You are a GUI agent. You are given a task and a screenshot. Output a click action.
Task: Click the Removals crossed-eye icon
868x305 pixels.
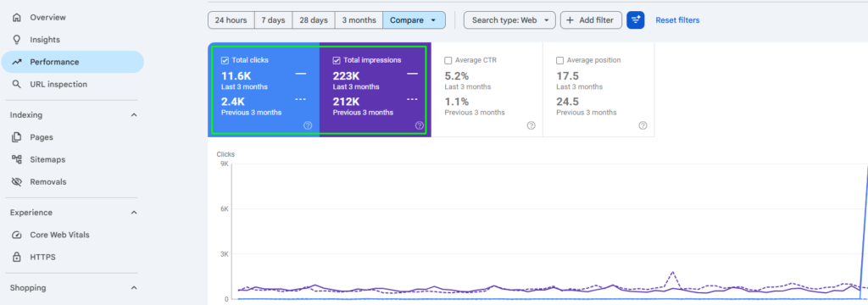point(17,181)
